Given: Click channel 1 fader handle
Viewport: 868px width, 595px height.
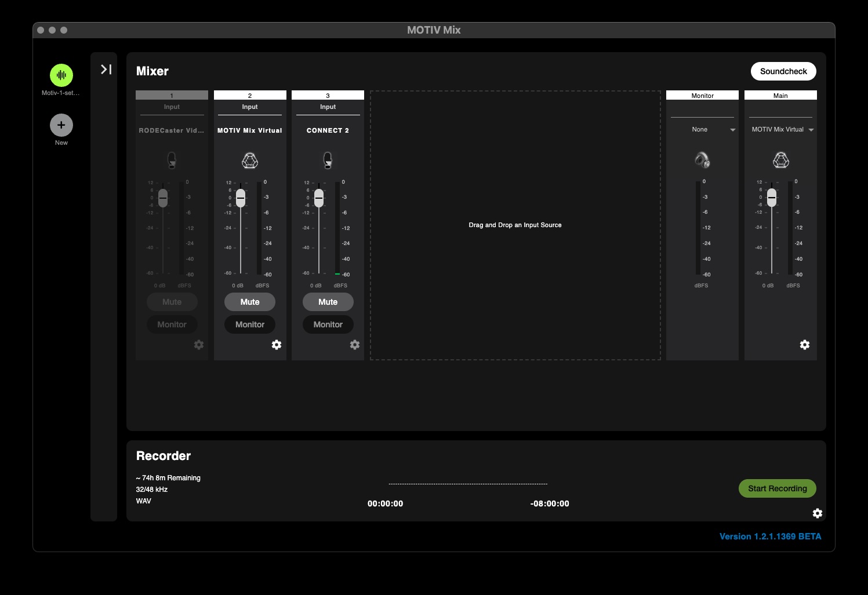Looking at the screenshot, I should click(163, 198).
